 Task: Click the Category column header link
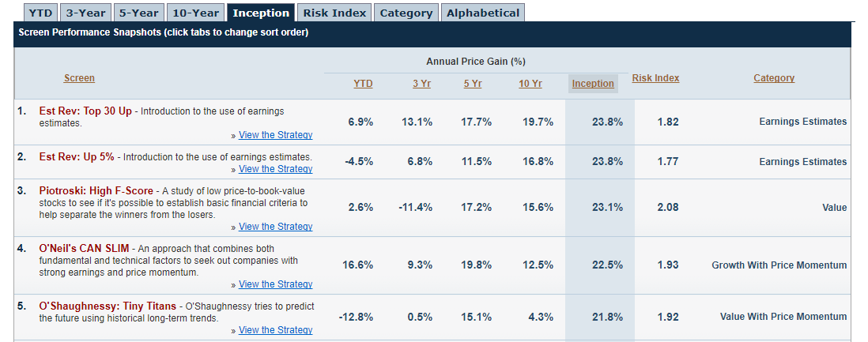tap(774, 78)
